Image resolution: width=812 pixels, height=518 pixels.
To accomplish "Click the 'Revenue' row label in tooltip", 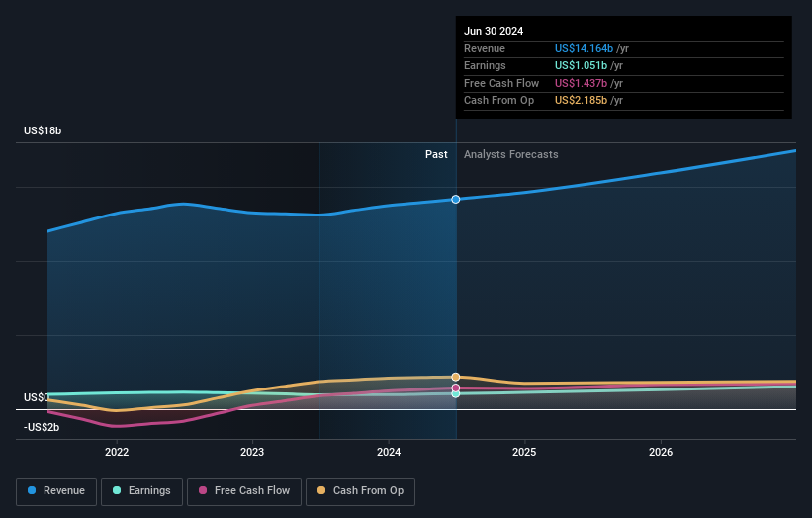I will point(485,48).
